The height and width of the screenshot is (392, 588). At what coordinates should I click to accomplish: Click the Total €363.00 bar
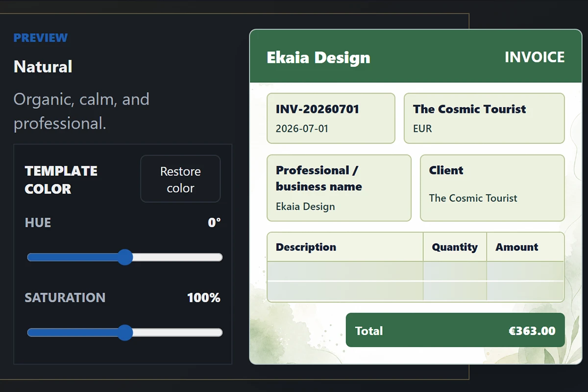coord(455,330)
